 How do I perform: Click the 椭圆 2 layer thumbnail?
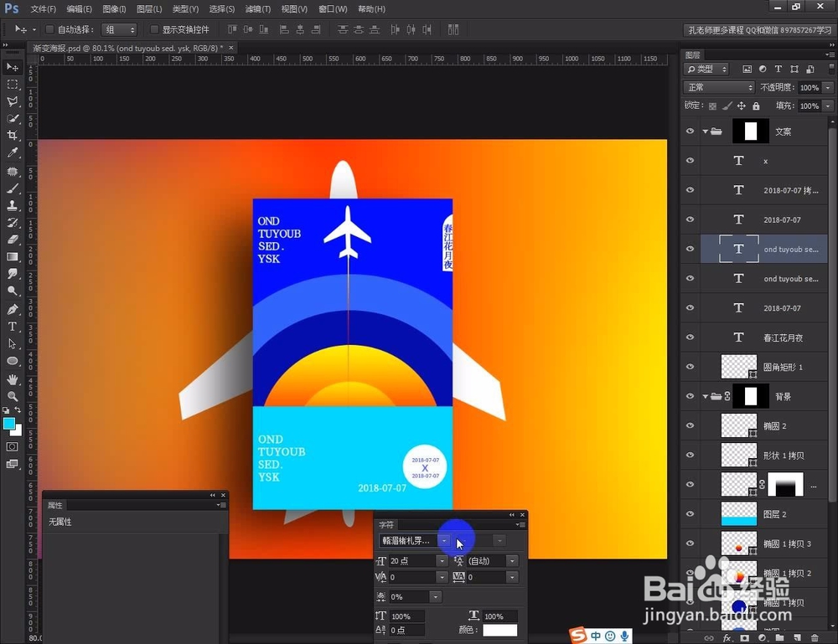(740, 425)
